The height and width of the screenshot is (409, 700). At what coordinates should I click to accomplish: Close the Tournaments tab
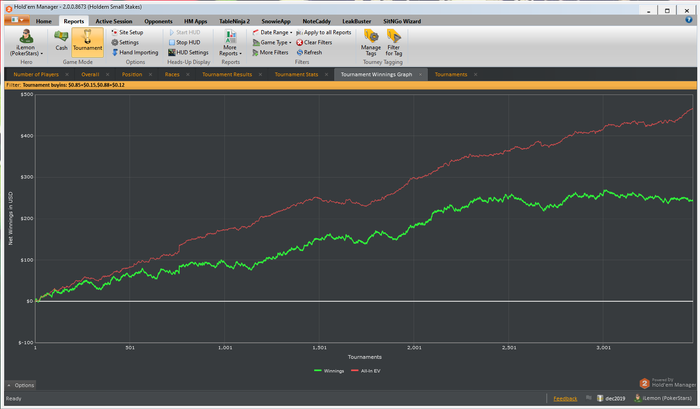(x=475, y=75)
